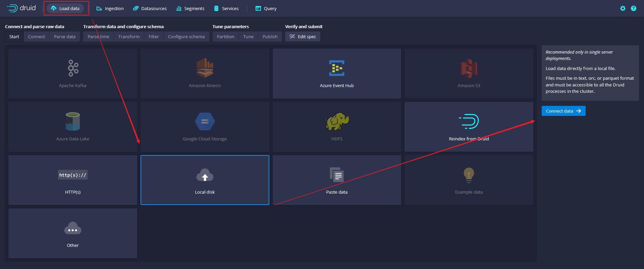Click the Amazon Kinesis card label
The width and height of the screenshot is (644, 269).
coord(205,85)
